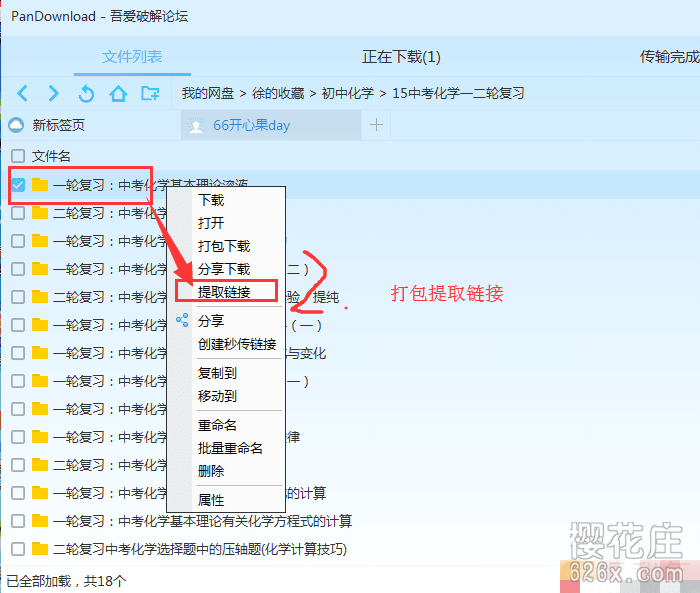The image size is (700, 593).
Task: Click folder icon of 有关化学方程式的计算 row
Action: point(40,521)
